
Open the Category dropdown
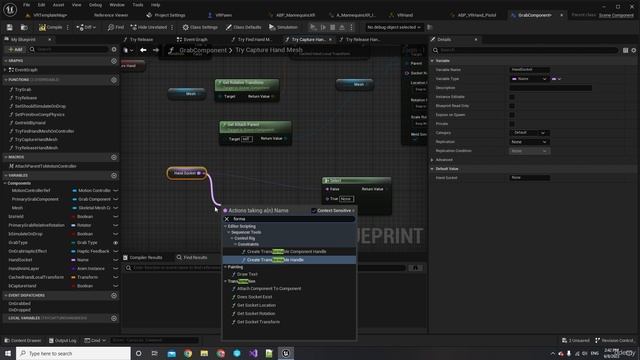click(530, 133)
